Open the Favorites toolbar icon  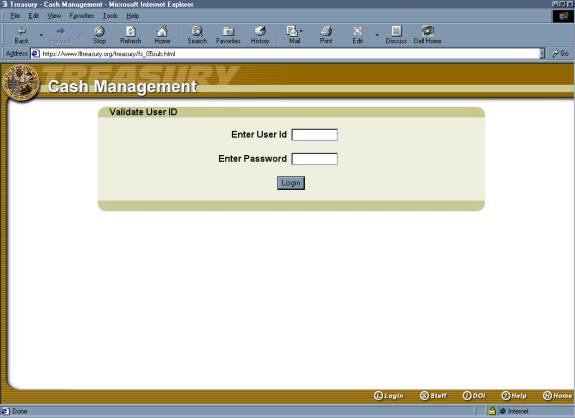pyautogui.click(x=228, y=35)
